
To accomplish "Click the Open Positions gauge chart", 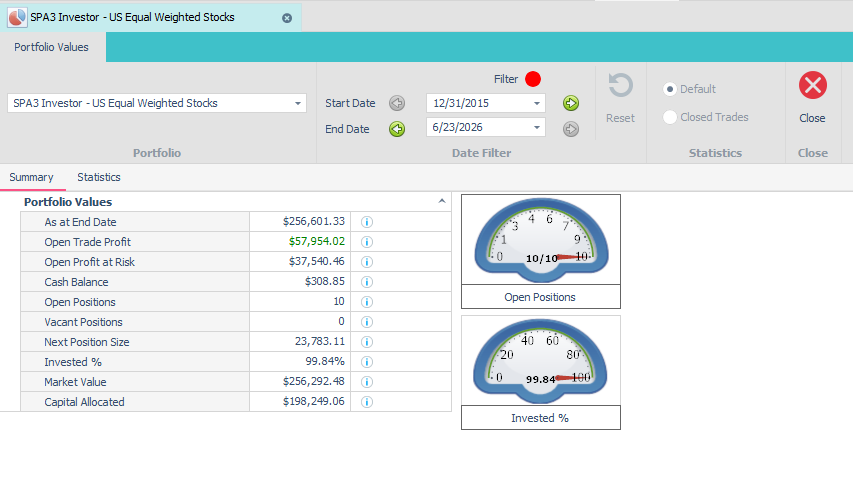I will (x=541, y=240).
